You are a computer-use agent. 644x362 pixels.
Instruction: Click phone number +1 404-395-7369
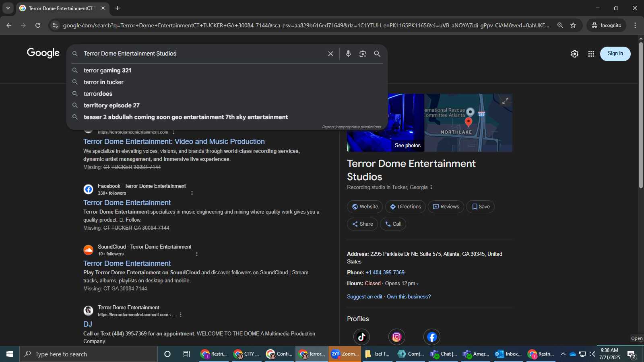pos(385,273)
